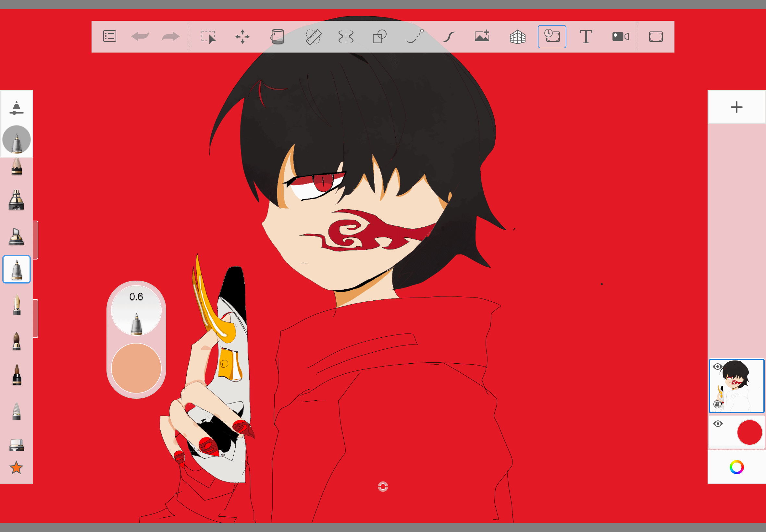The image size is (766, 532).
Task: Toggle the Symmetry tool
Action: [x=346, y=37]
